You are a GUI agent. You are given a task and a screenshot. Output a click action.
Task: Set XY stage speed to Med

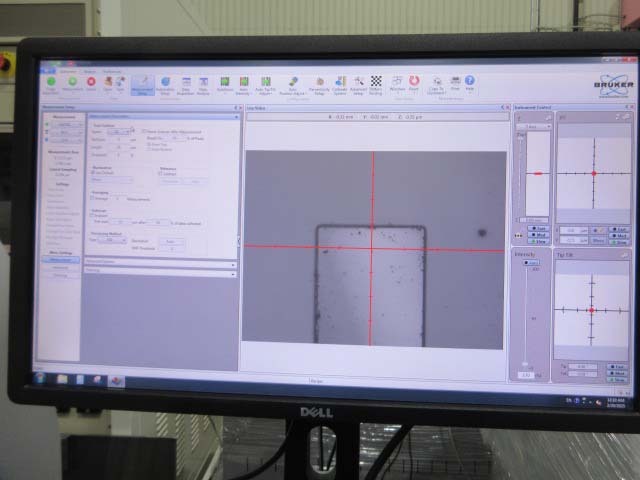coord(619,236)
